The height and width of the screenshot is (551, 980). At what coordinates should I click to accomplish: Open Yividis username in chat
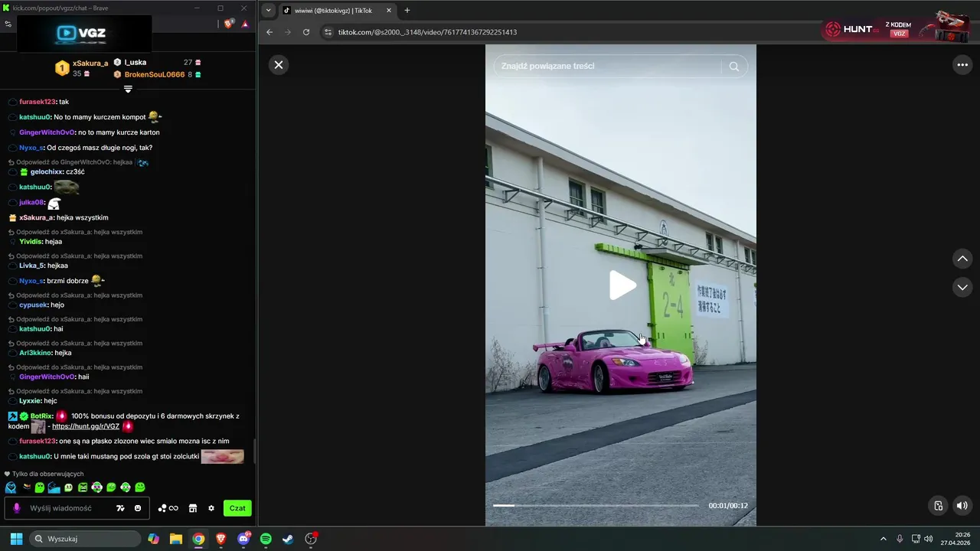point(31,242)
